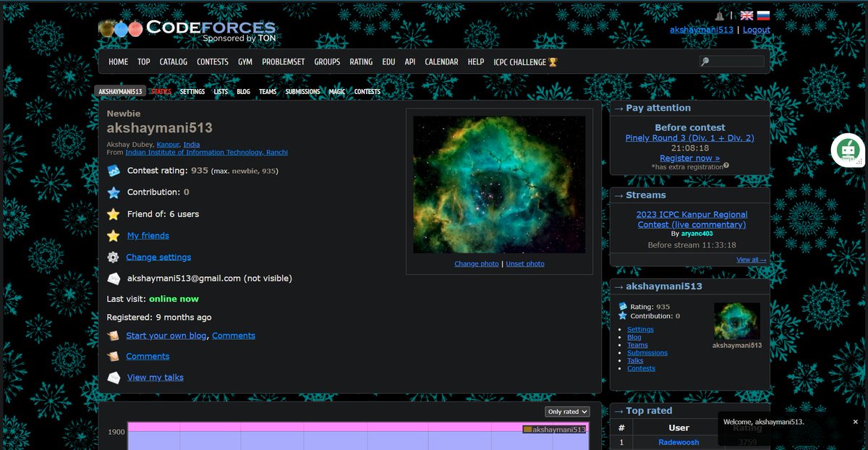Click the envelope icon beside the email address
This screenshot has height=450, width=868.
[x=114, y=279]
